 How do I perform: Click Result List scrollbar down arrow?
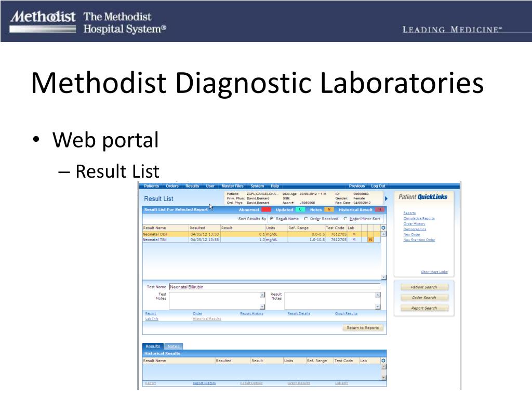384,277
